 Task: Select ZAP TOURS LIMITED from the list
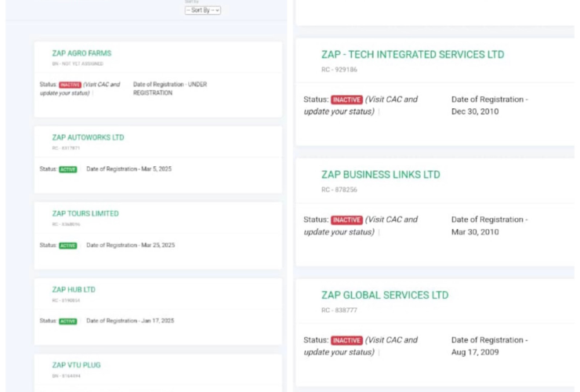(x=85, y=213)
